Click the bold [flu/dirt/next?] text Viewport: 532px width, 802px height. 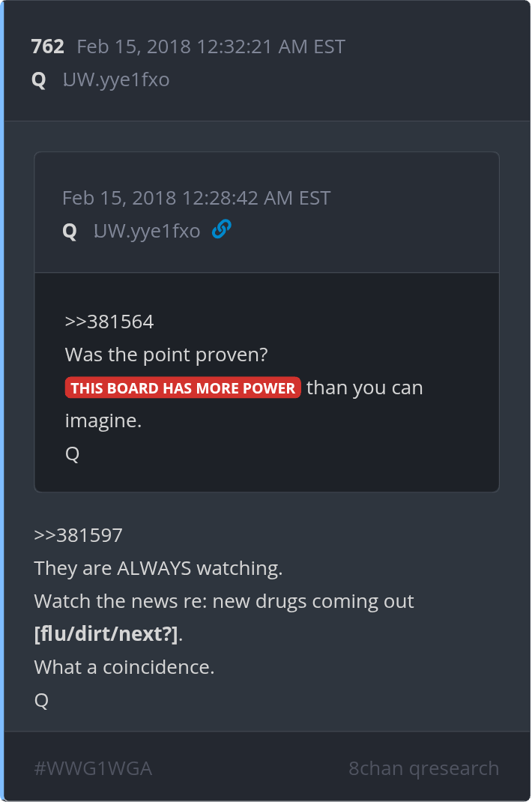[106, 634]
